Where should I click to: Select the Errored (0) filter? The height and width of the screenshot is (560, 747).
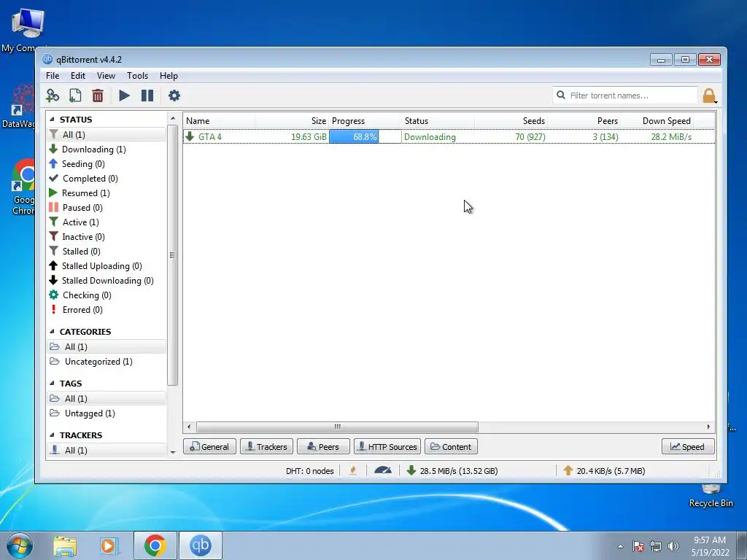coord(107,310)
